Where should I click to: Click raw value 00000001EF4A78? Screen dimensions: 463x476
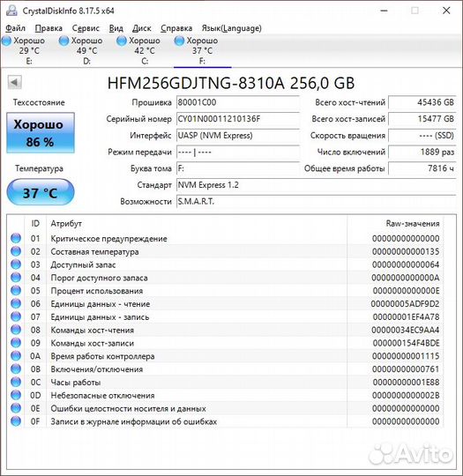(406, 317)
